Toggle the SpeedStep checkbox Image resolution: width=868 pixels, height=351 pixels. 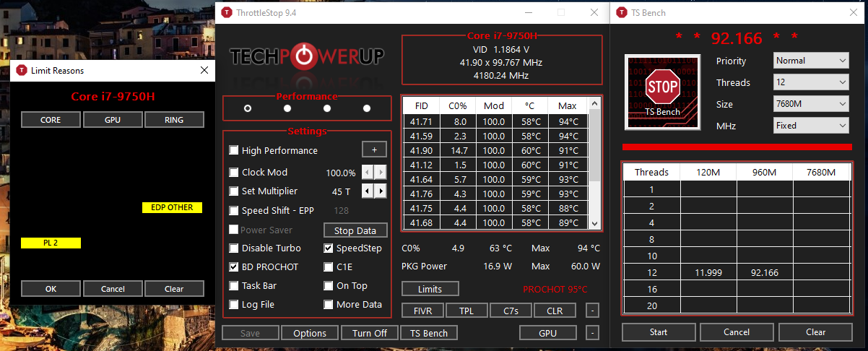point(329,248)
